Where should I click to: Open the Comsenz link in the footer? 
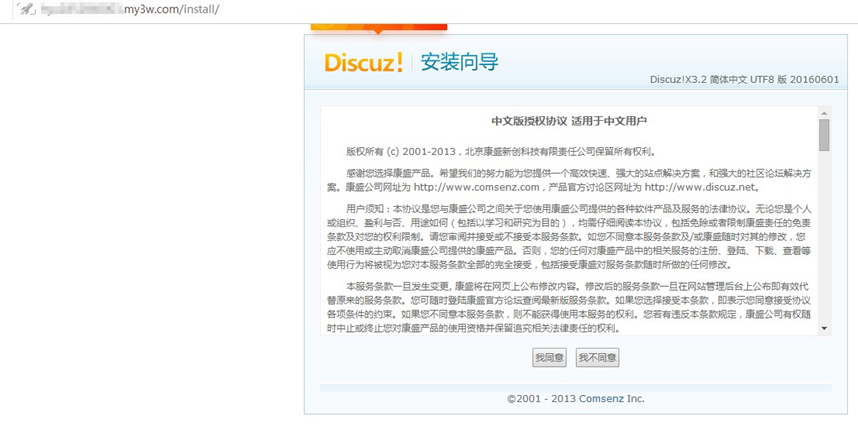pyautogui.click(x=601, y=398)
